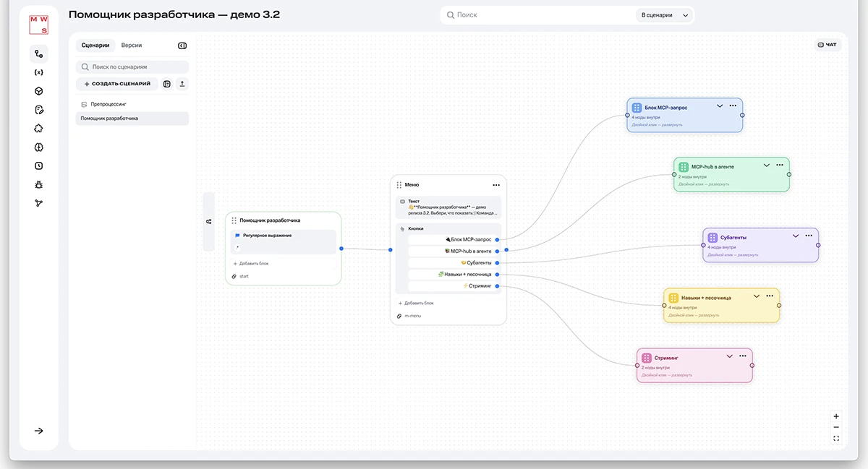868x469 pixels.
Task: Add block in Помощник разработчика node
Action: [x=251, y=263]
